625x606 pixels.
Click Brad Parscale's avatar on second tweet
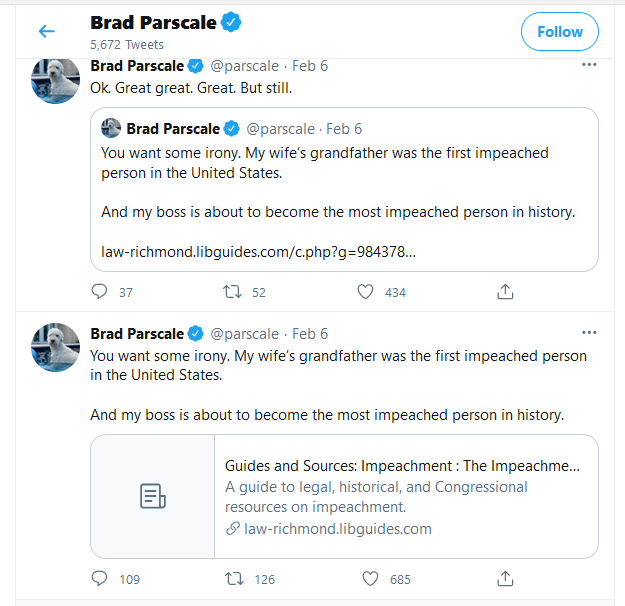coord(56,347)
